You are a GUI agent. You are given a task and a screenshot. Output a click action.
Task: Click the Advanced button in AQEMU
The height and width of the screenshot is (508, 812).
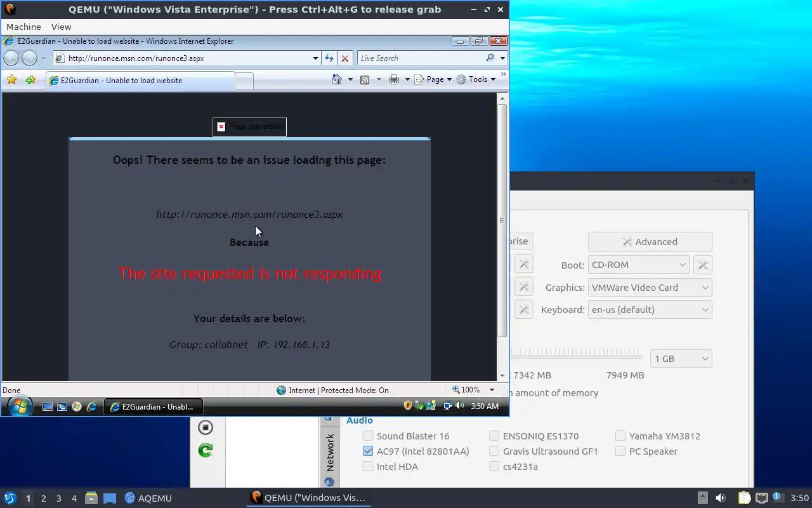pyautogui.click(x=650, y=242)
